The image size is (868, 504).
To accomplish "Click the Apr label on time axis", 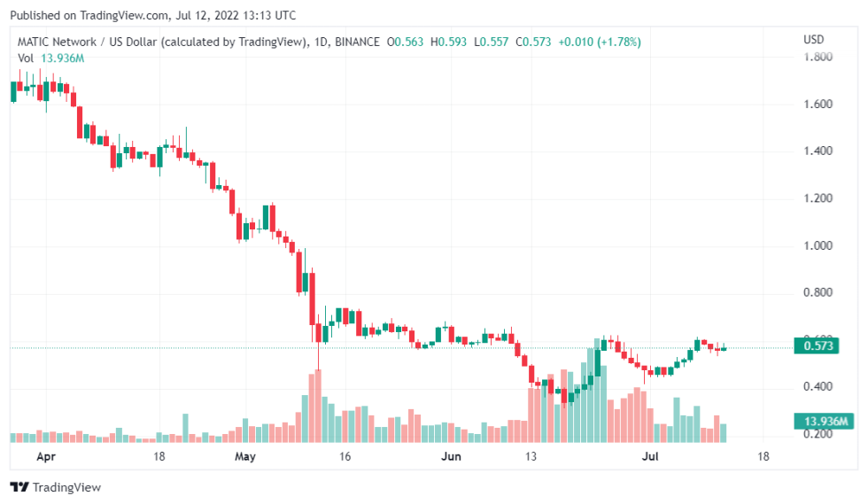I will click(46, 457).
